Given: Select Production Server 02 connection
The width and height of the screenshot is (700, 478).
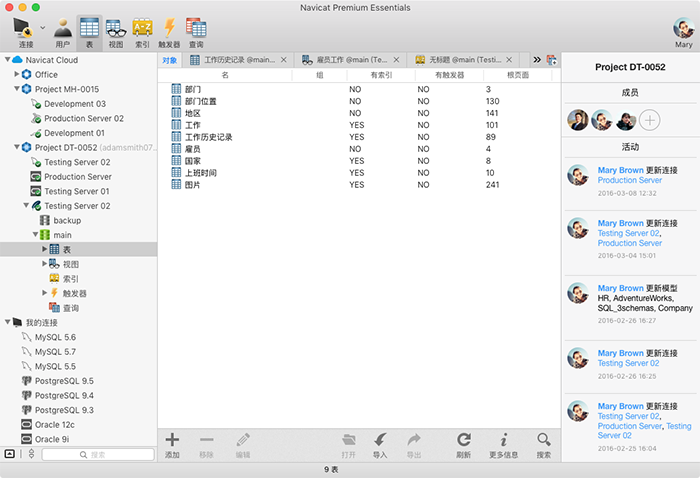Looking at the screenshot, I should 83,118.
